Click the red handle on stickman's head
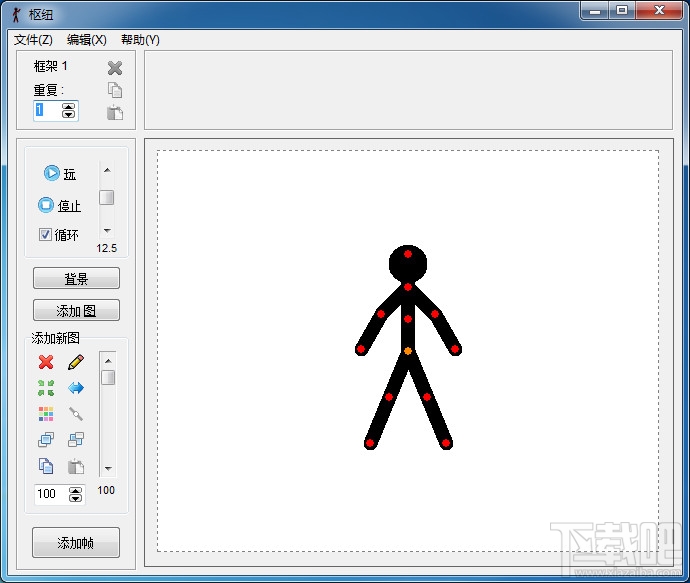690x583 pixels. click(x=408, y=254)
